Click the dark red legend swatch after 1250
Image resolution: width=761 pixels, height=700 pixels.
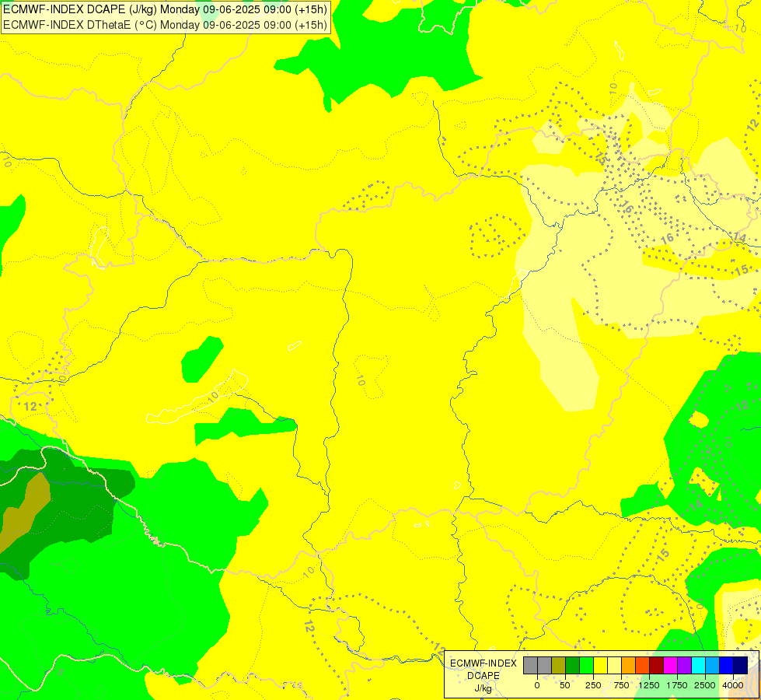pos(656,666)
